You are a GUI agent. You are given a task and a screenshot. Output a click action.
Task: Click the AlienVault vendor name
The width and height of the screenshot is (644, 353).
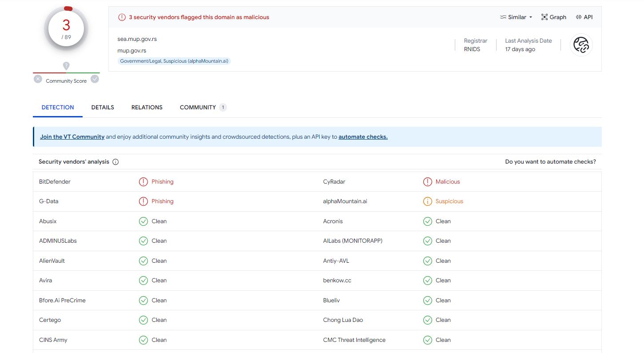pos(52,261)
